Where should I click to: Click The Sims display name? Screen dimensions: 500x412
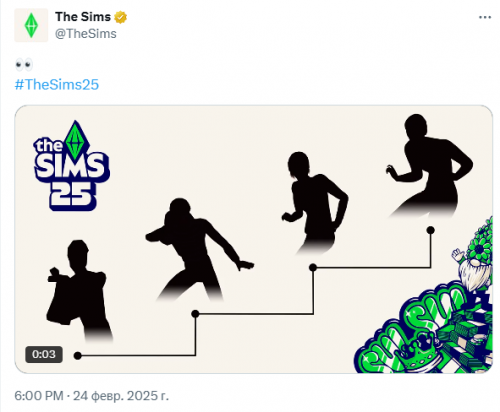pos(83,17)
